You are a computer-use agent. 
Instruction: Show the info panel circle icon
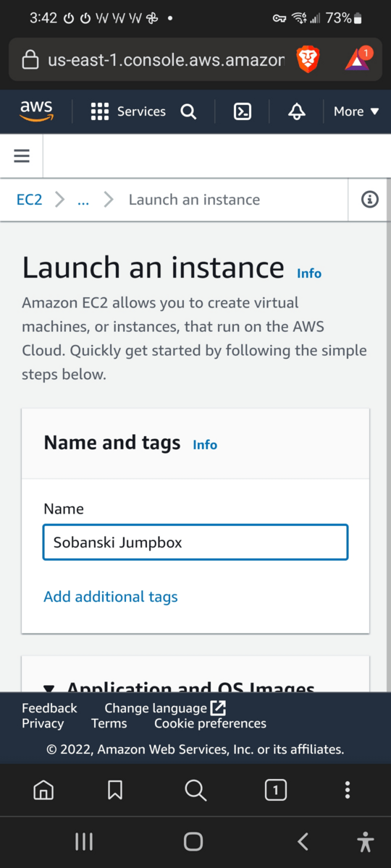click(370, 200)
